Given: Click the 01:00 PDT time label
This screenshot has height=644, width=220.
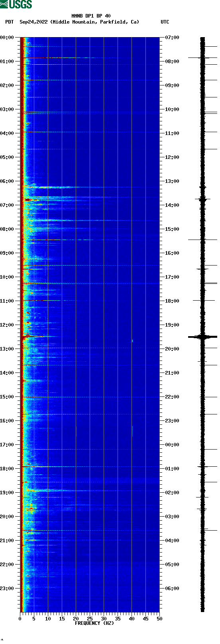Looking at the screenshot, I should pos(7,61).
